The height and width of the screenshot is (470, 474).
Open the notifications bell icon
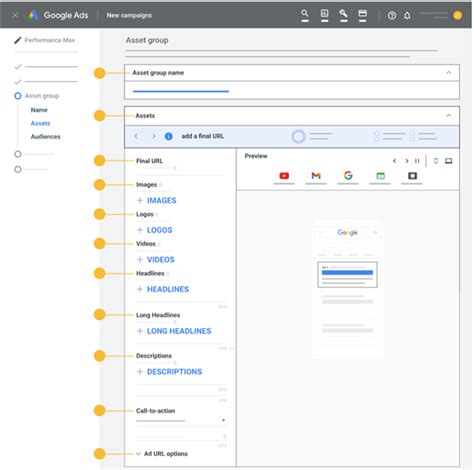coord(407,15)
